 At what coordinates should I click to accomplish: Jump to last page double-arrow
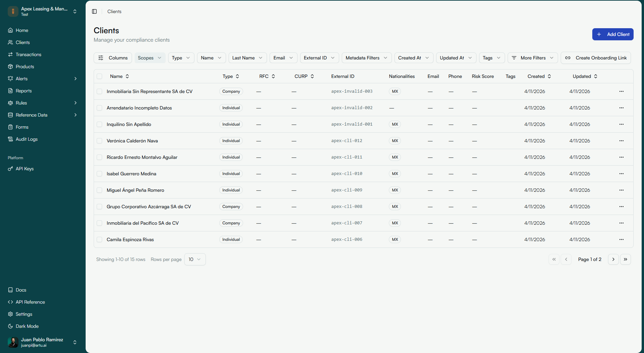(626, 259)
